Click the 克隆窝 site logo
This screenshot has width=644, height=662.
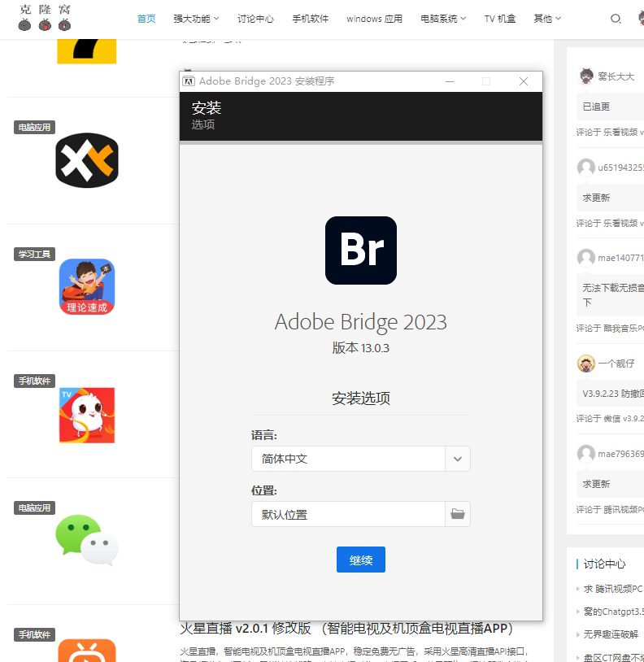44,18
